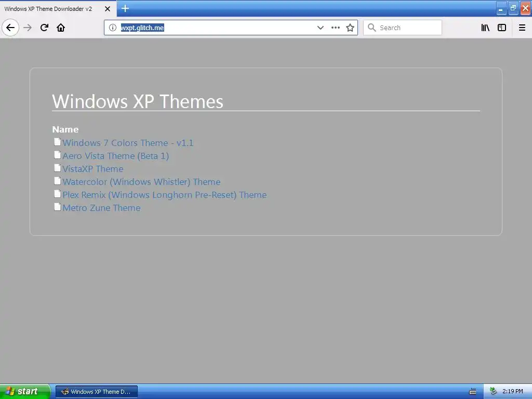
Task: Open the Windows start menu
Action: click(x=25, y=391)
